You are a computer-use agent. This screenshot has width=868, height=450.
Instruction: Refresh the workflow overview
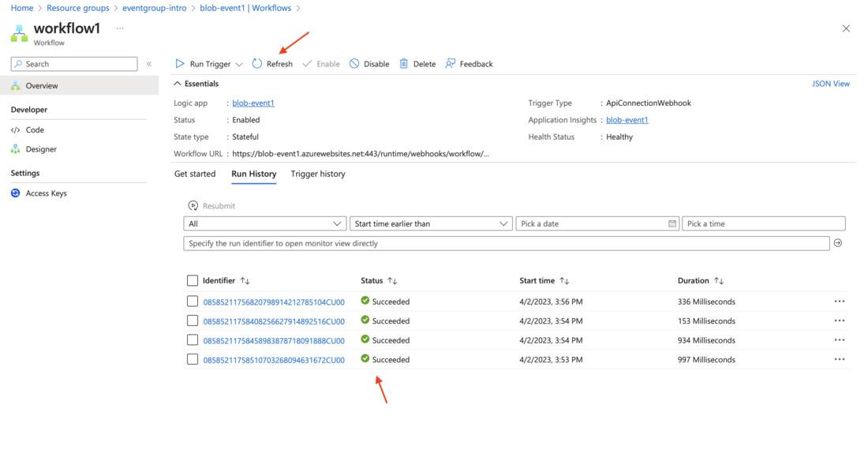[272, 64]
